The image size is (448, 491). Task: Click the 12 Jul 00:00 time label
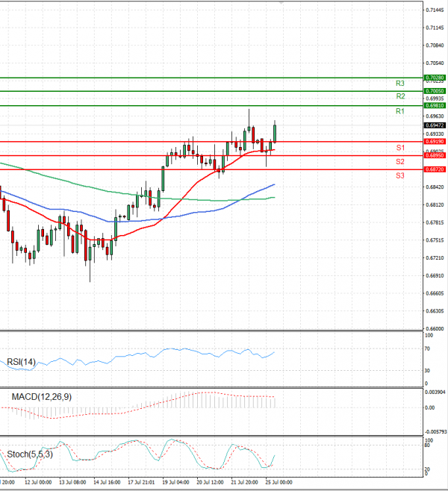pos(38,482)
